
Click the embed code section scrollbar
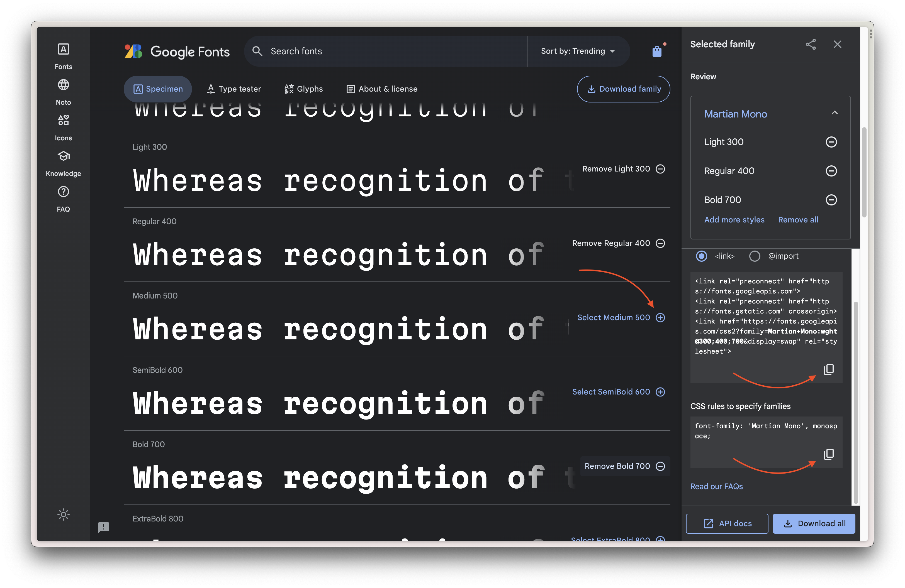click(x=856, y=403)
